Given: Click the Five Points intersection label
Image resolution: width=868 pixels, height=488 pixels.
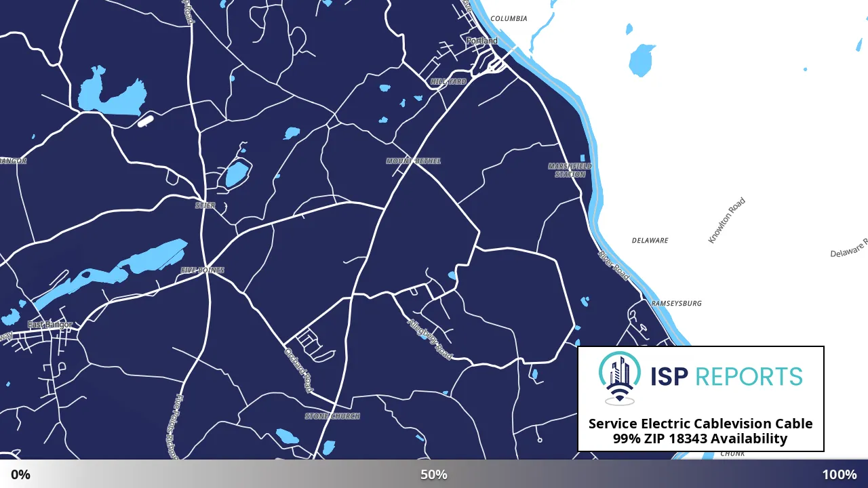Looking at the screenshot, I should point(202,270).
